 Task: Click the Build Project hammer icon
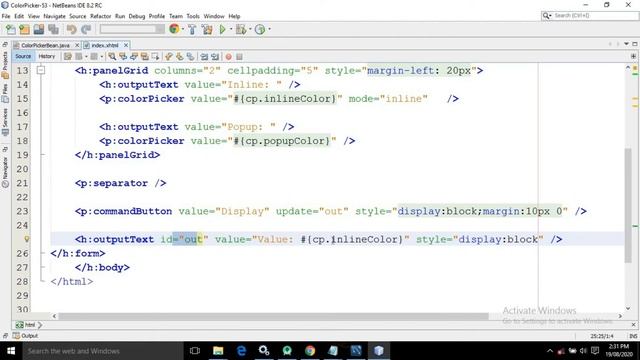pyautogui.click(x=192, y=29)
